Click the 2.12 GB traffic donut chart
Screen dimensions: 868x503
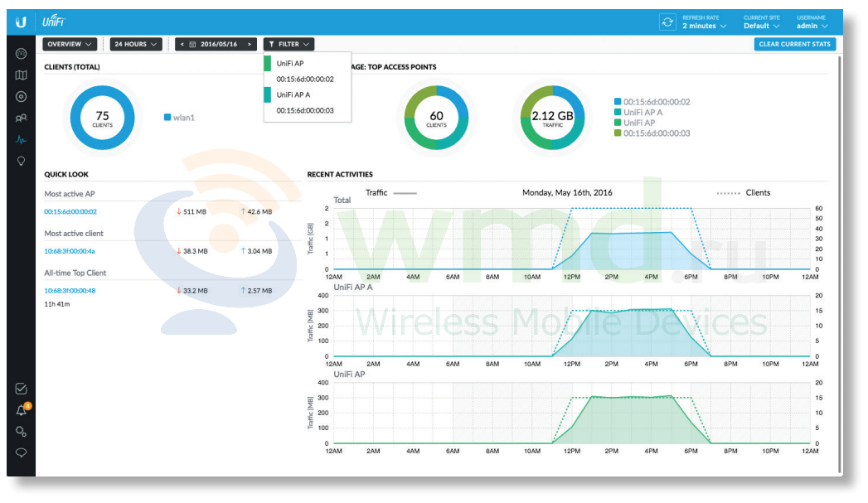coord(552,118)
